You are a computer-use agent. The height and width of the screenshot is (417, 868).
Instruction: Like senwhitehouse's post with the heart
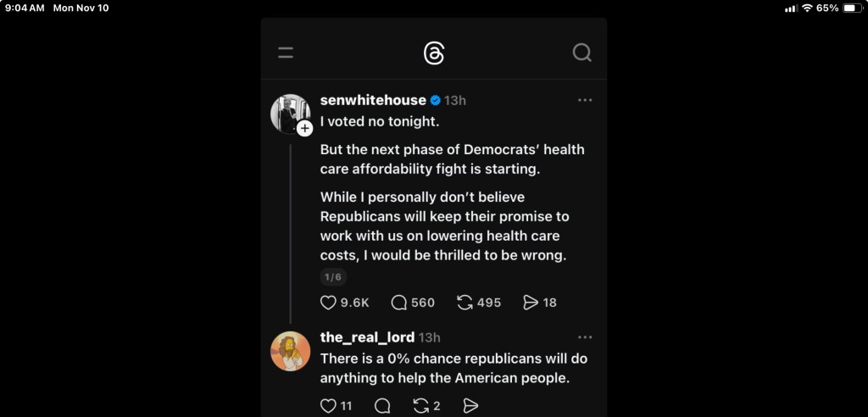329,303
